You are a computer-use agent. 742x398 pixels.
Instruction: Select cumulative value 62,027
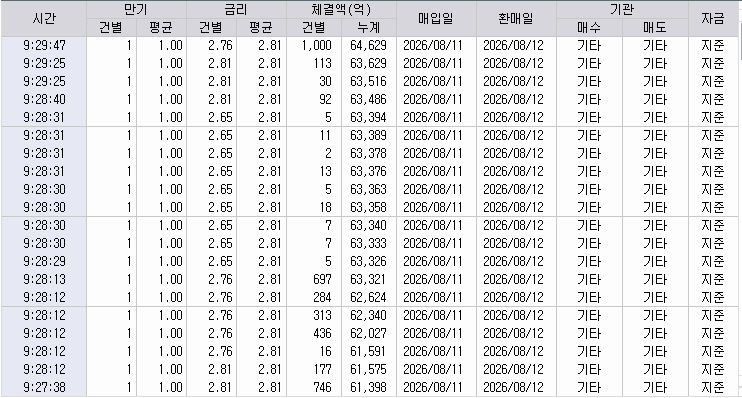point(368,333)
